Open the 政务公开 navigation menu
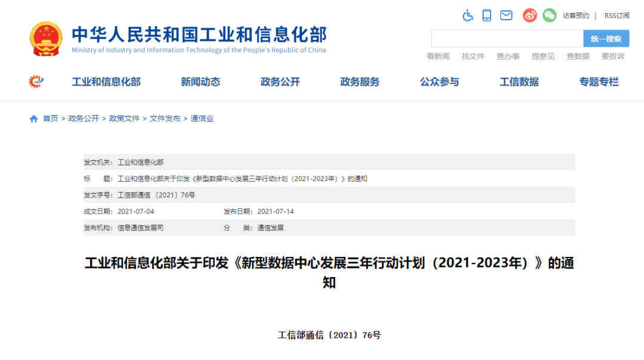The height and width of the screenshot is (360, 644). tap(280, 82)
